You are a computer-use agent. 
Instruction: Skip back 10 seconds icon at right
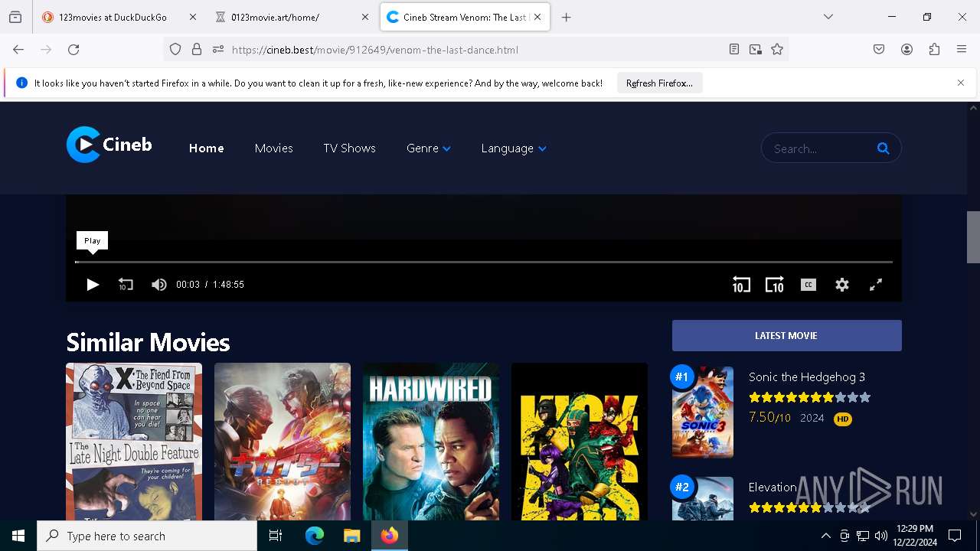pos(741,285)
